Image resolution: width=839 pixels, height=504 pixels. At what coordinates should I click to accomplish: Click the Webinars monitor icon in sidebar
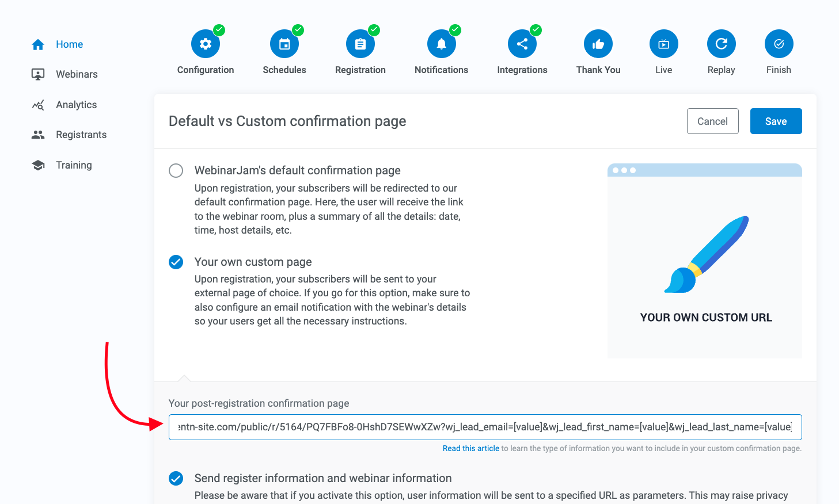point(38,74)
